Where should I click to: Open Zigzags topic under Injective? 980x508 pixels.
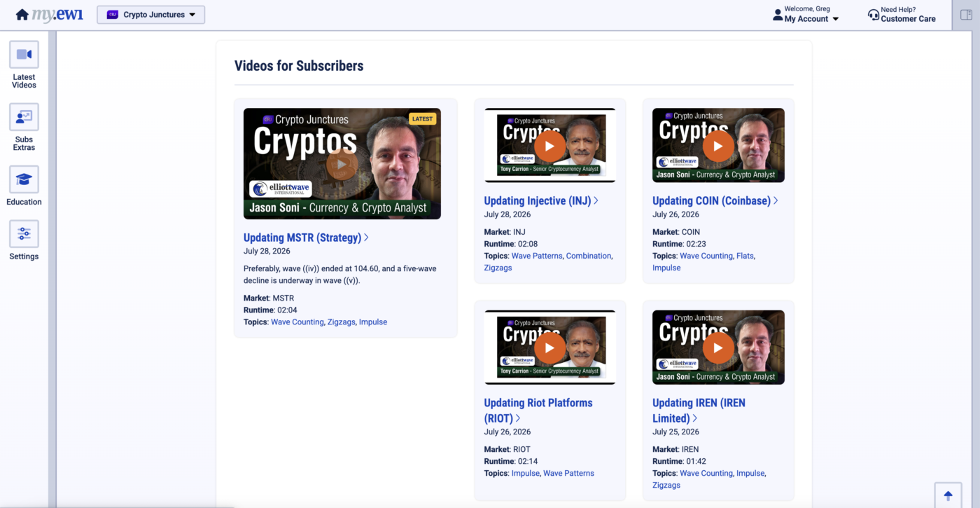498,268
